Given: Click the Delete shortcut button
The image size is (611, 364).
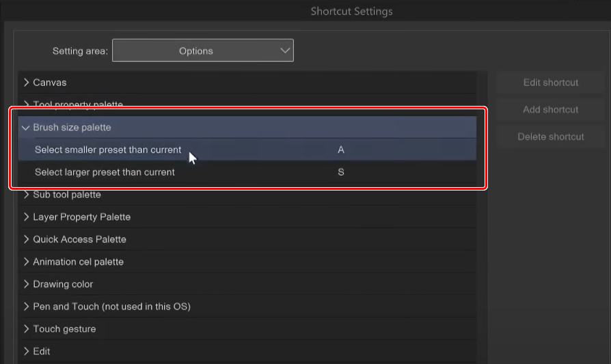Looking at the screenshot, I should pos(551,137).
